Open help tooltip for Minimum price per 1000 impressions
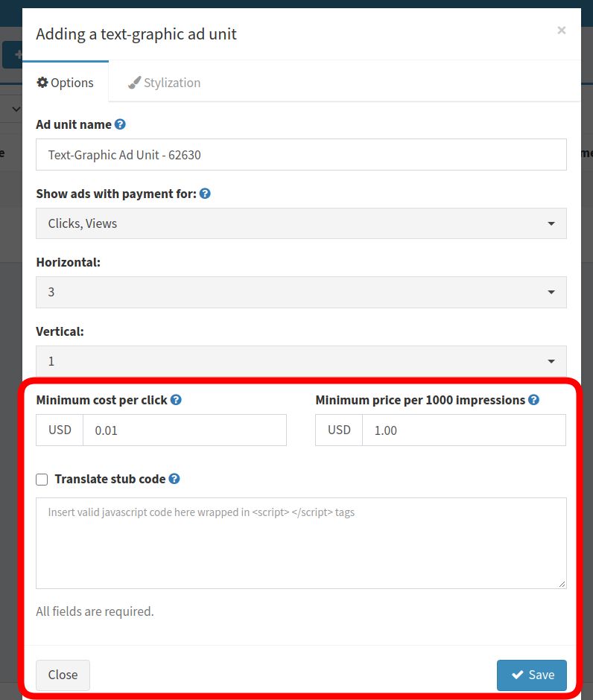Screen dimensions: 593x700 tap(533, 400)
